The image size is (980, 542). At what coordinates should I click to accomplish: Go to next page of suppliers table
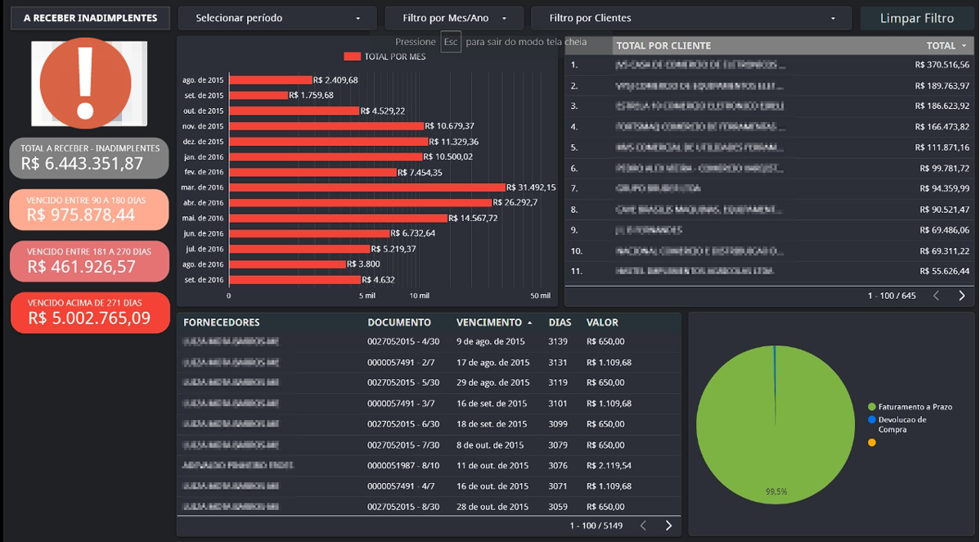[669, 525]
